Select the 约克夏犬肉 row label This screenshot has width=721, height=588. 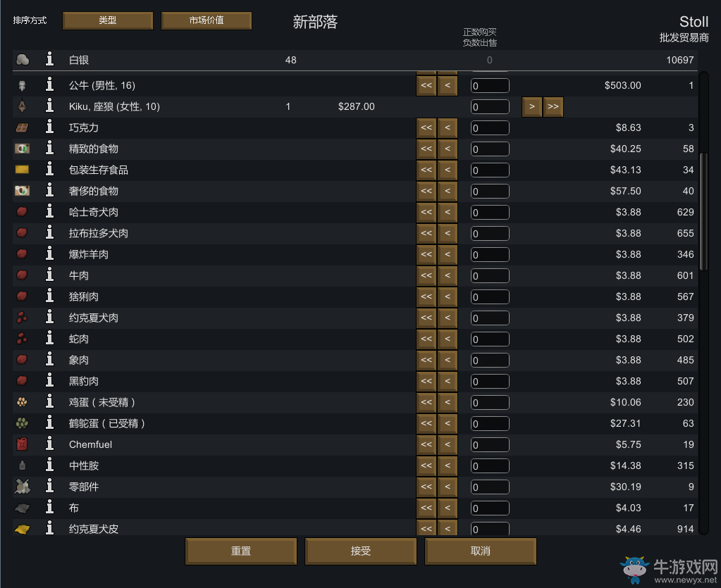(93, 318)
